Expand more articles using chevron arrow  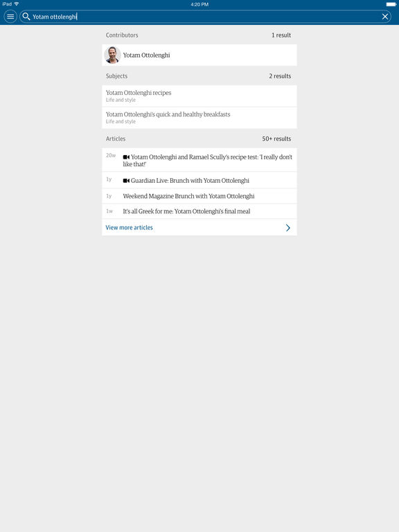click(x=287, y=228)
